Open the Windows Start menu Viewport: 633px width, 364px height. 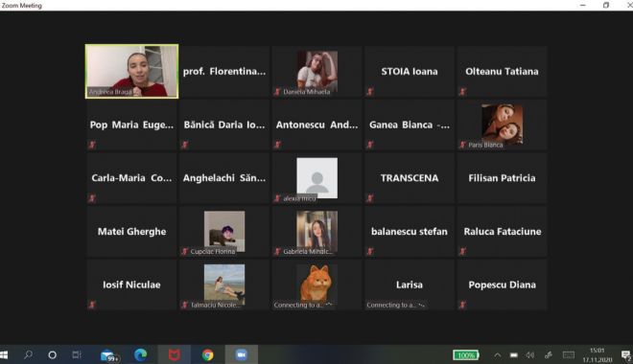pyautogui.click(x=4, y=354)
